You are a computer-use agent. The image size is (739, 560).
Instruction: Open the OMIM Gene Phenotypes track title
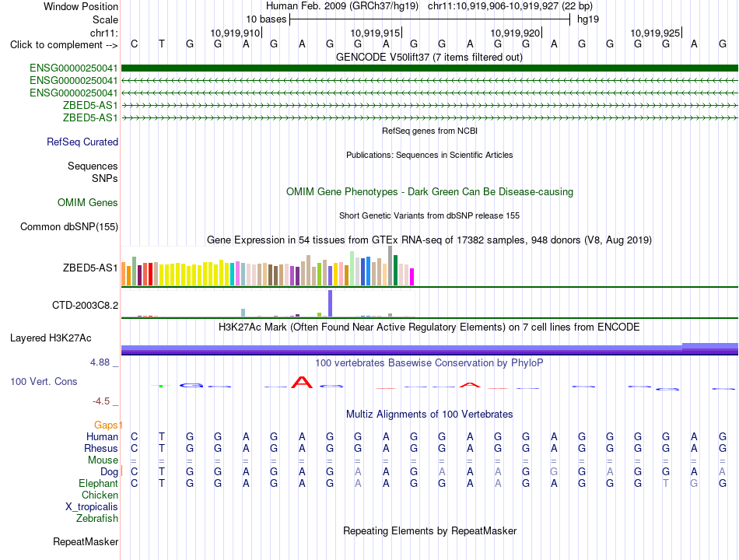point(429,192)
